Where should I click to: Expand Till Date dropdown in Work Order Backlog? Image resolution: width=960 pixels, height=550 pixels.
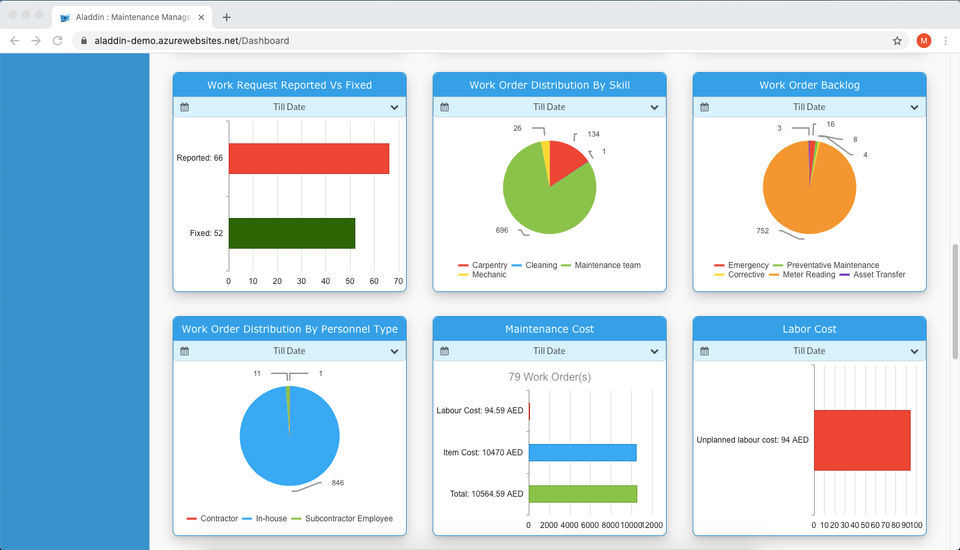pyautogui.click(x=914, y=107)
